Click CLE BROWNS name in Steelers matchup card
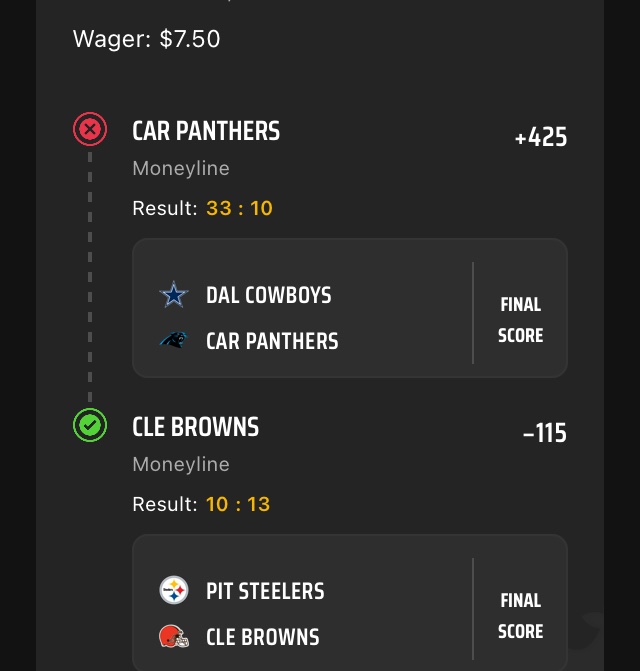 point(262,637)
